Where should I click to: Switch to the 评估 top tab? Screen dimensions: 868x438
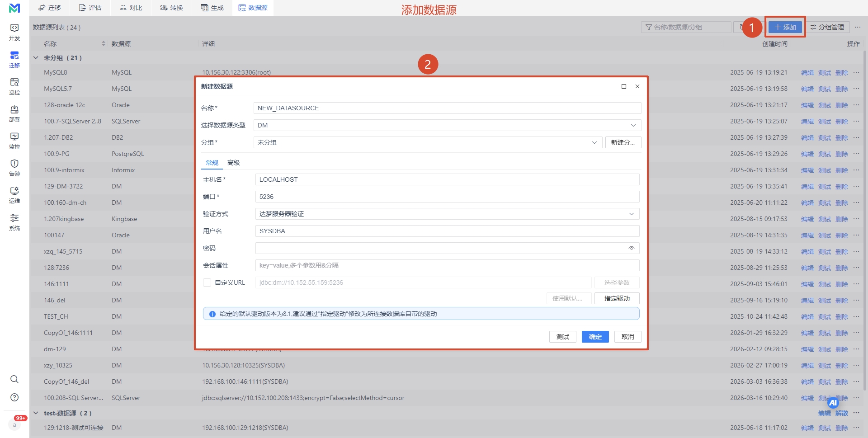[90, 8]
